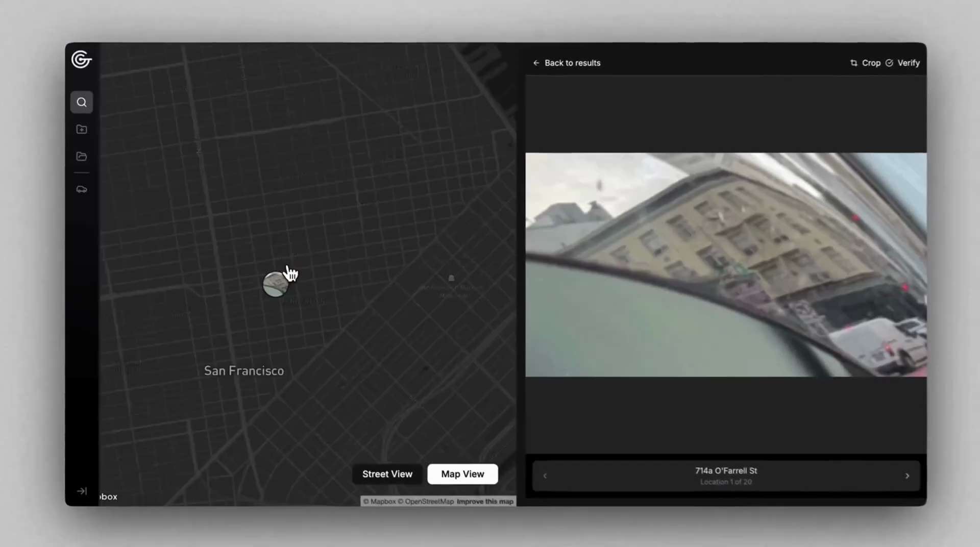
Task: Click the app logo in the sidebar
Action: tap(81, 60)
